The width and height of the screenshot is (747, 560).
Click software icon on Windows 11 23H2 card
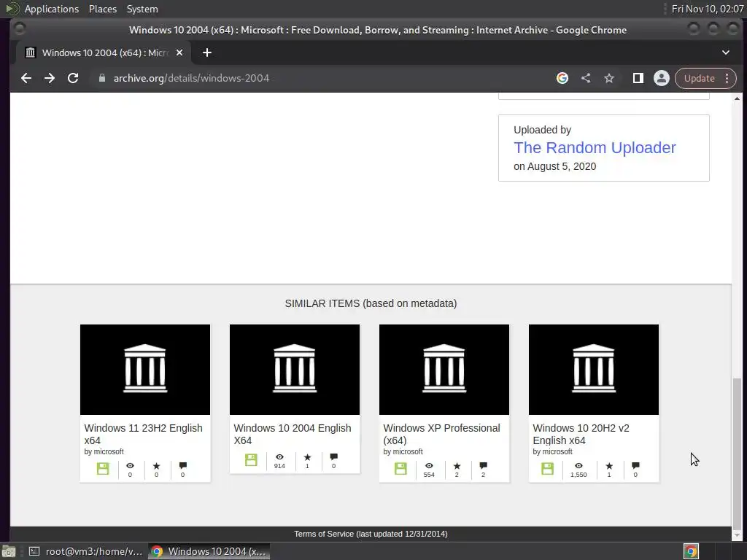click(103, 469)
